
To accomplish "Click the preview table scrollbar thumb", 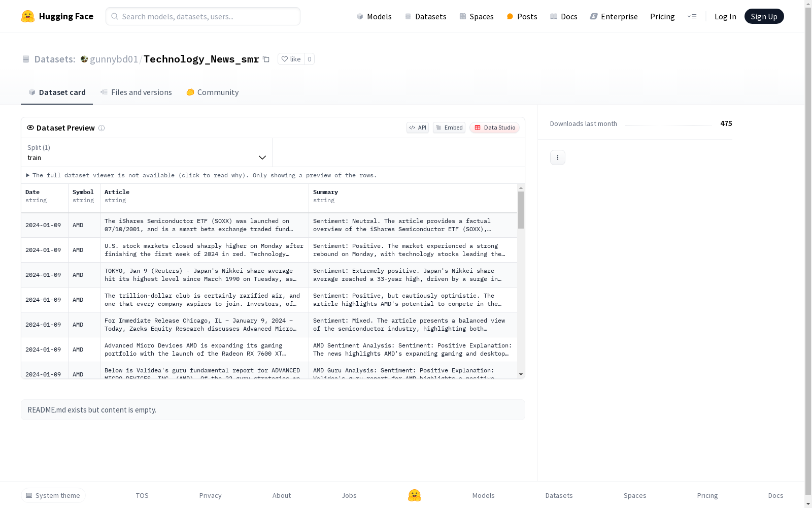I will pos(521,210).
